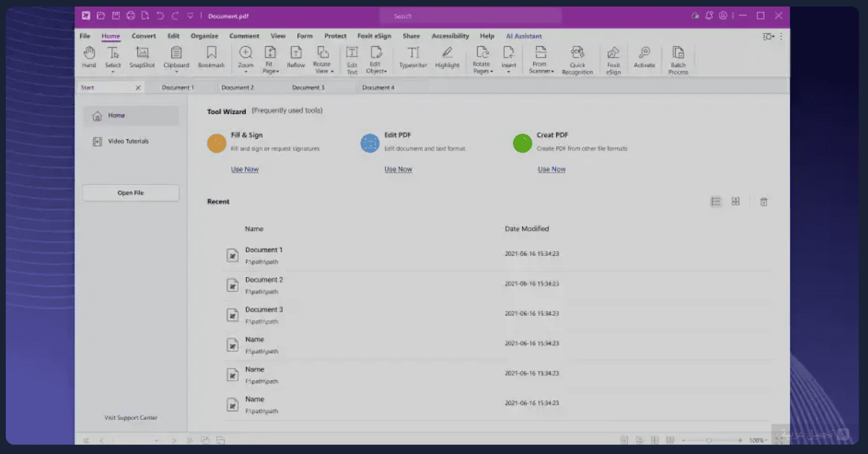Click the print icon in title bar

click(x=130, y=15)
